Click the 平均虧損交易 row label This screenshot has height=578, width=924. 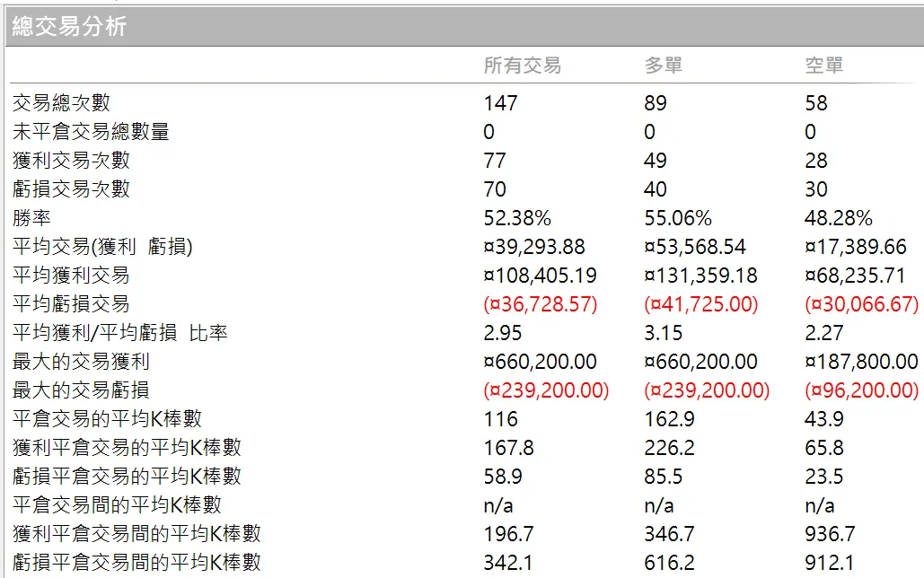pos(71,304)
